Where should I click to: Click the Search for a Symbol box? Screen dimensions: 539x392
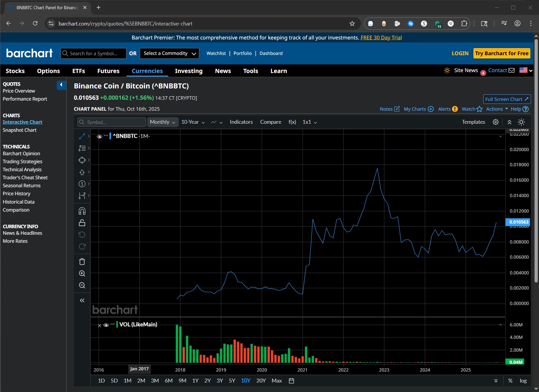point(93,53)
